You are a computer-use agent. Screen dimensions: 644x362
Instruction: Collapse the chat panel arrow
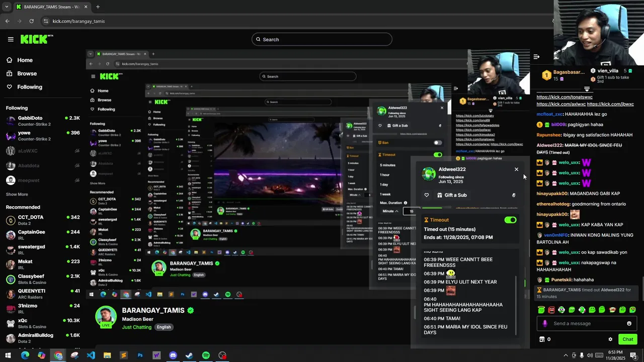click(536, 57)
